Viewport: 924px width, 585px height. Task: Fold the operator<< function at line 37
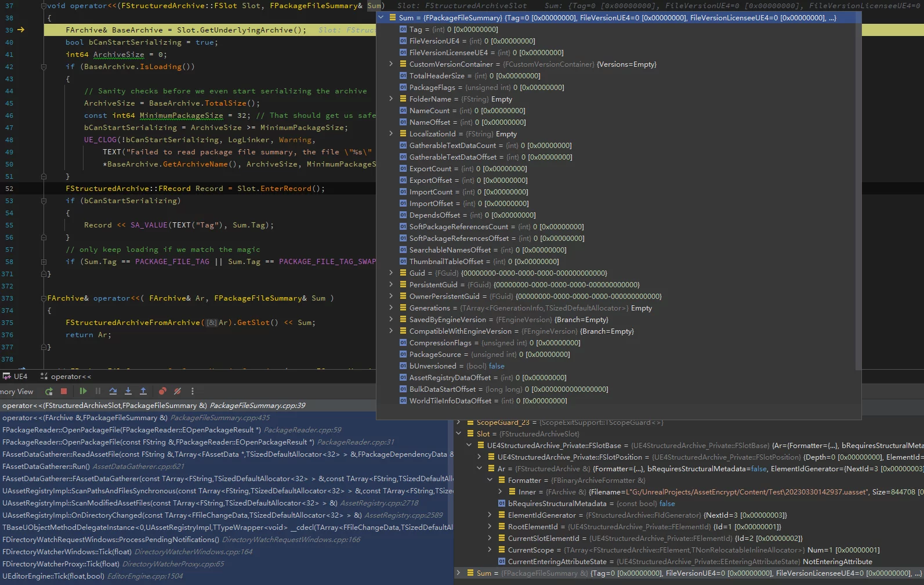[x=44, y=6]
